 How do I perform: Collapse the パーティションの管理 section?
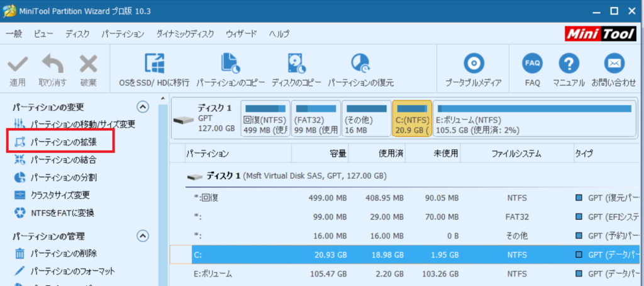click(x=143, y=236)
